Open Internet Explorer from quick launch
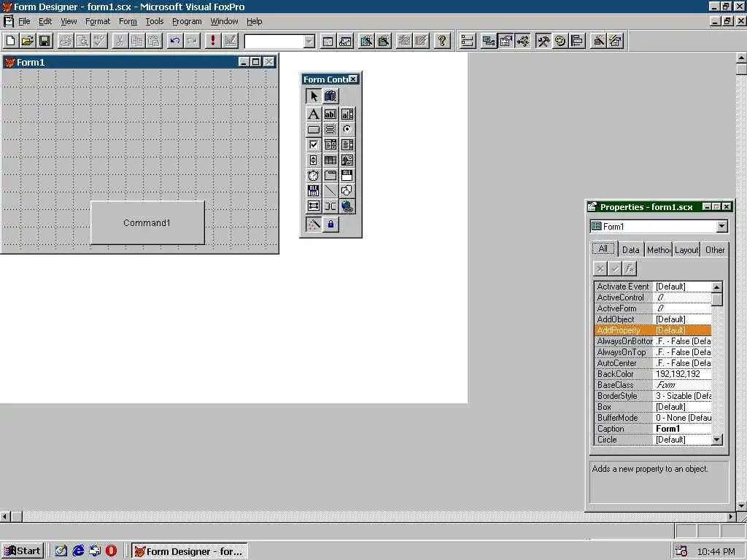 [78, 551]
